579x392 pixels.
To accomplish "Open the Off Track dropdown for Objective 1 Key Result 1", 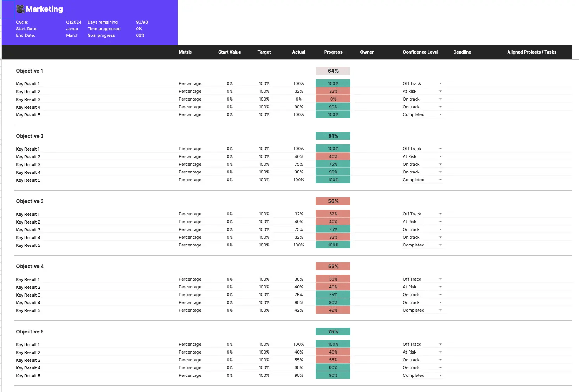I will [440, 83].
